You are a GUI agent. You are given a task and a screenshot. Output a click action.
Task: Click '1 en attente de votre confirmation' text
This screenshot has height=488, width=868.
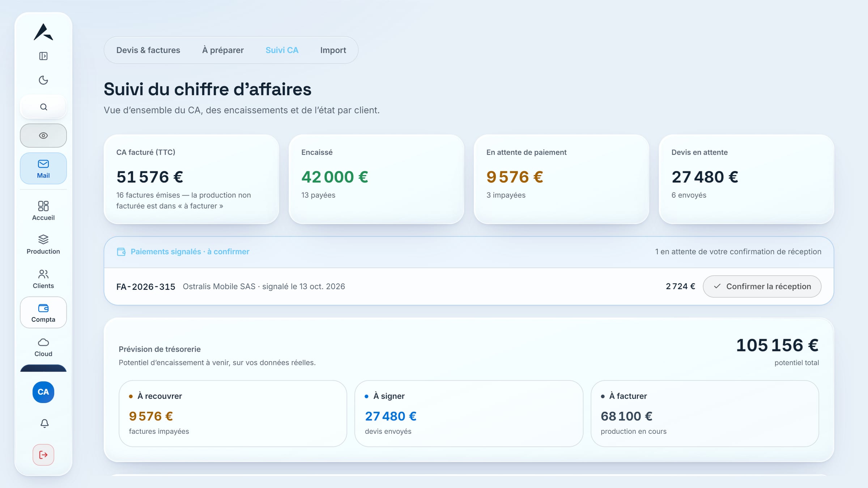pyautogui.click(x=738, y=252)
